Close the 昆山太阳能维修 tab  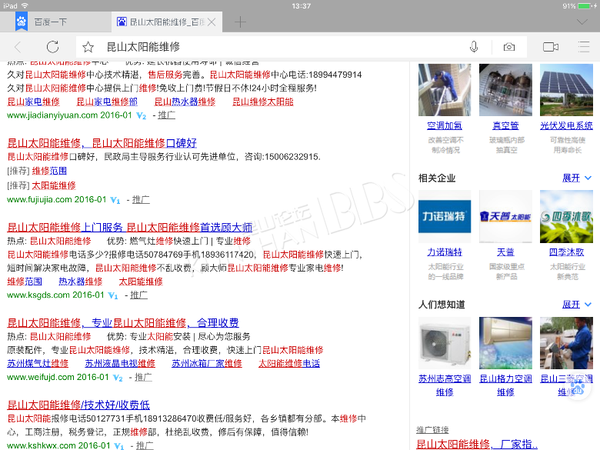[212, 22]
